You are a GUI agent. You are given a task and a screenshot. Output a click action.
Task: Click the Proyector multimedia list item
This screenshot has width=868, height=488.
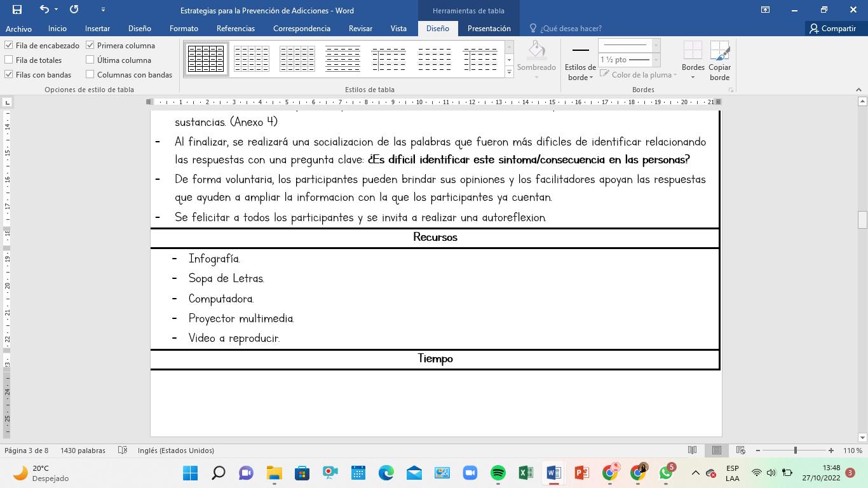(241, 318)
